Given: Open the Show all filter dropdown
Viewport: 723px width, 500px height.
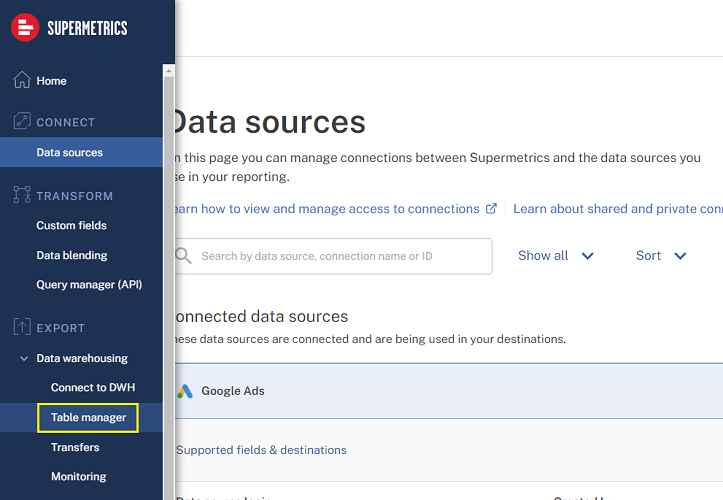Looking at the screenshot, I should pos(555,256).
